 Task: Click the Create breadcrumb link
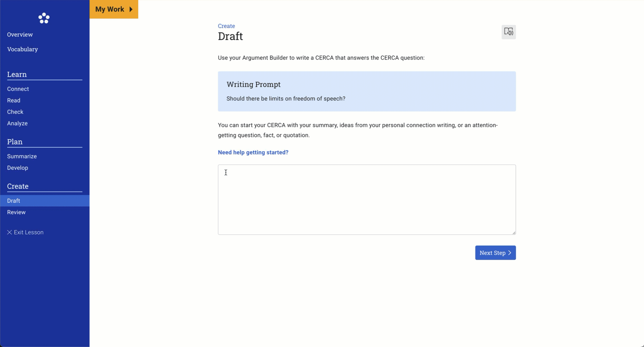click(x=226, y=26)
